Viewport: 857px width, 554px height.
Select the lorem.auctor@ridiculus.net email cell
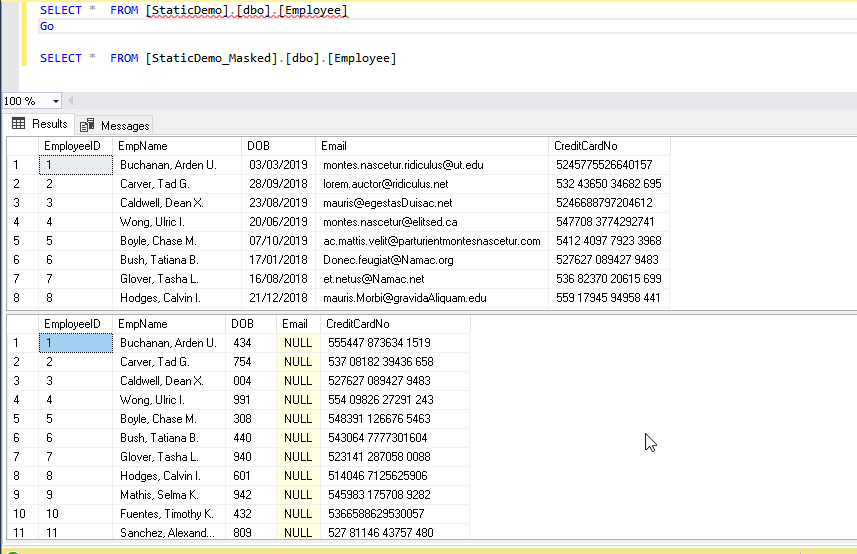385,184
